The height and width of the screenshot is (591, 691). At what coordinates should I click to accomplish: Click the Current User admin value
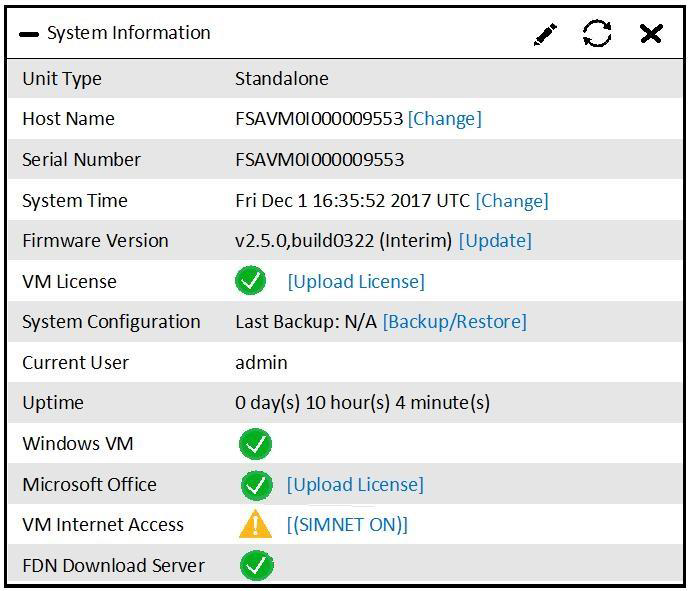[261, 363]
